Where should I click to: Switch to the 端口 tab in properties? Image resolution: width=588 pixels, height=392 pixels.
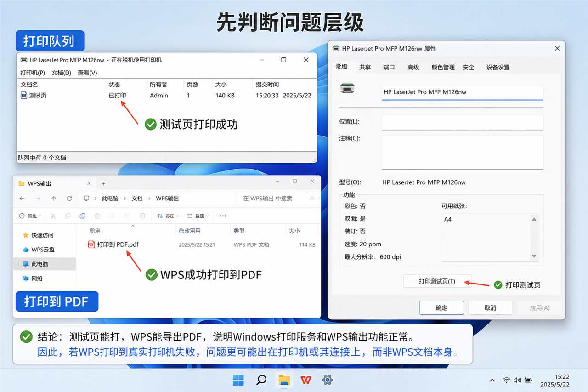(x=389, y=67)
